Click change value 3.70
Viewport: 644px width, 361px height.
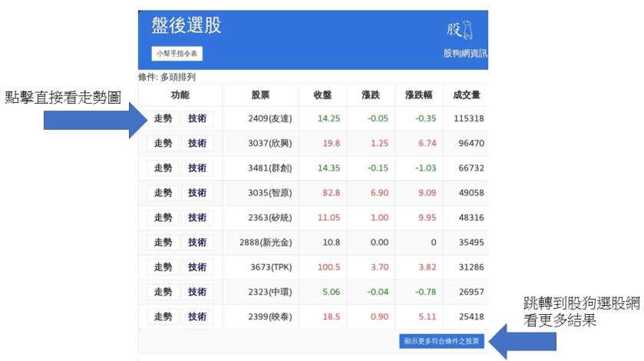point(379,267)
